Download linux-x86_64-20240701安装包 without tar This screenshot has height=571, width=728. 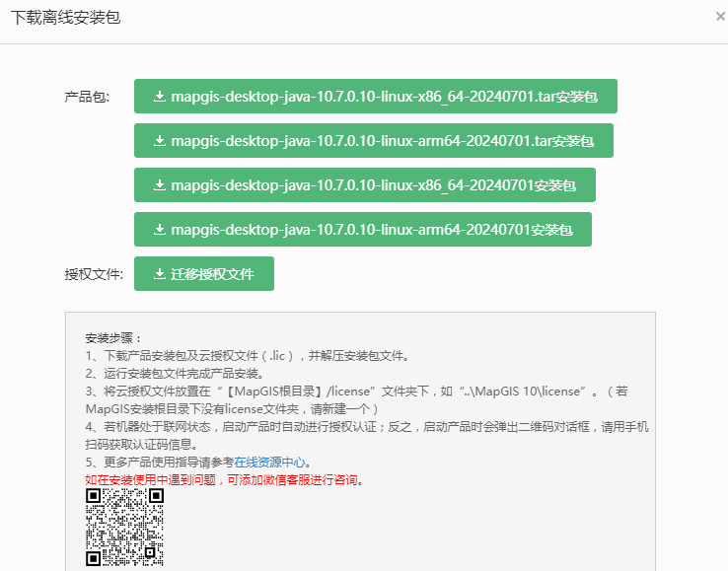[x=365, y=184]
